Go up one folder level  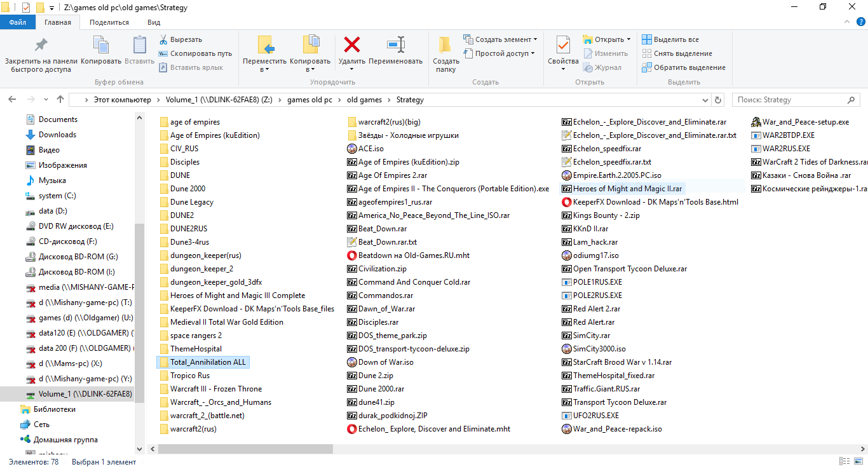pyautogui.click(x=60, y=100)
